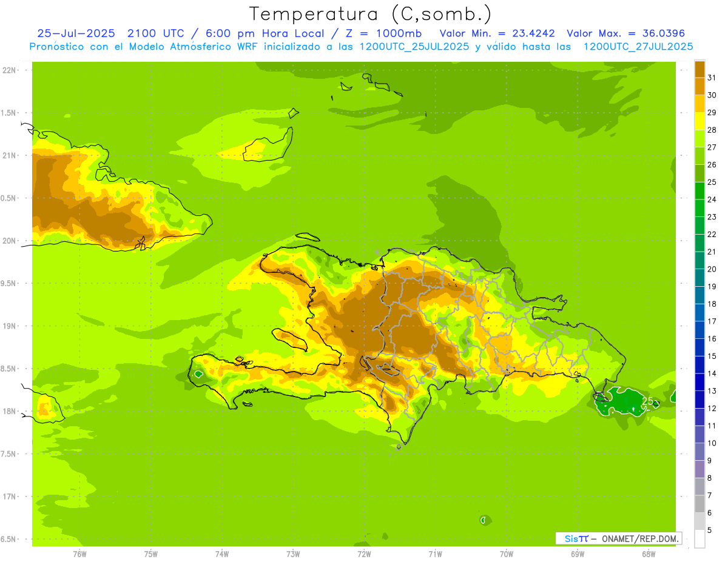Click the latitude axis label "19N"
The width and height of the screenshot is (728, 562).
tap(10, 326)
